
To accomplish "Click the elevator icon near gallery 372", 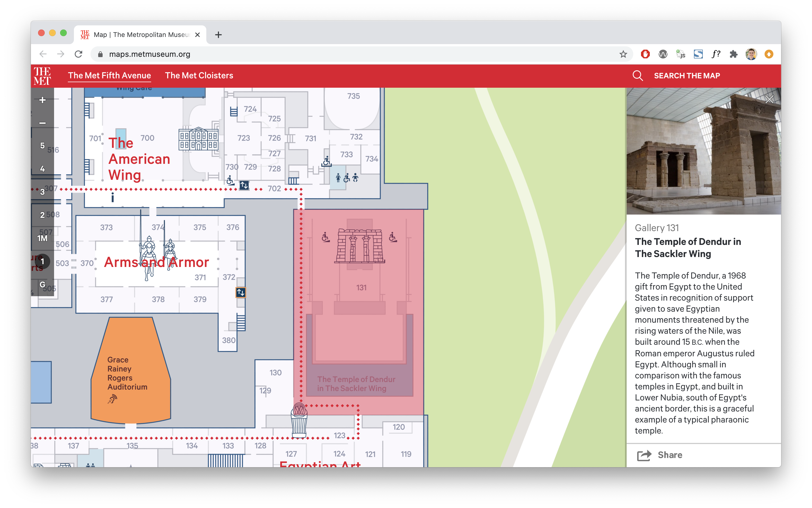I will point(241,293).
